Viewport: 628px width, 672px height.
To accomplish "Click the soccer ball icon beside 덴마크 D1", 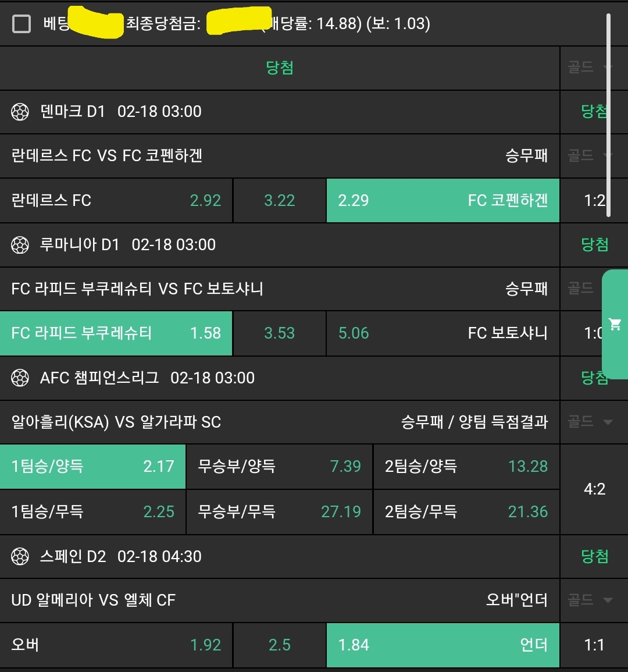I will [20, 112].
